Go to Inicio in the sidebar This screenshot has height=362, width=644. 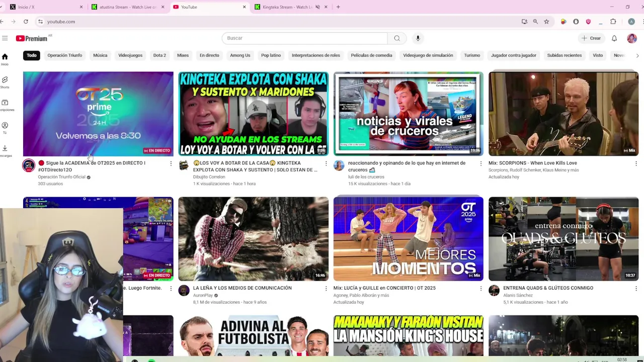pos(5,59)
